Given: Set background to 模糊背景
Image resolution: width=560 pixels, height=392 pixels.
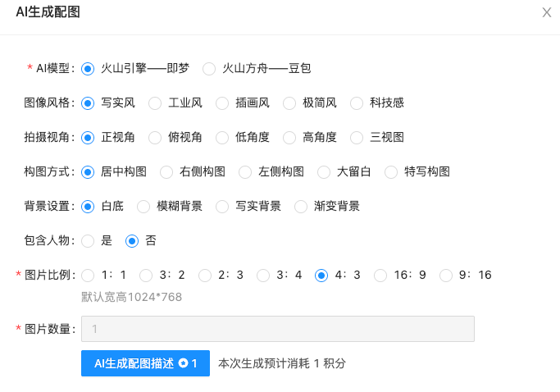Looking at the screenshot, I should [x=144, y=207].
